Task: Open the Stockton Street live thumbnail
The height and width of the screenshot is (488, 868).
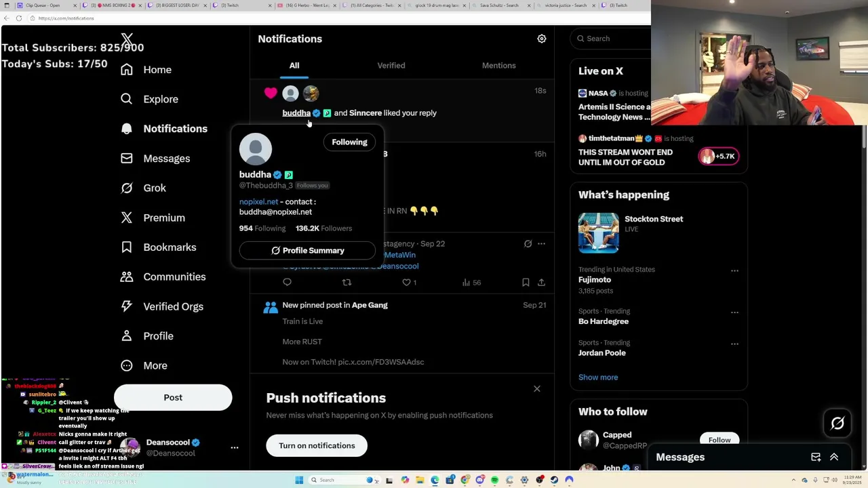Action: [598, 233]
